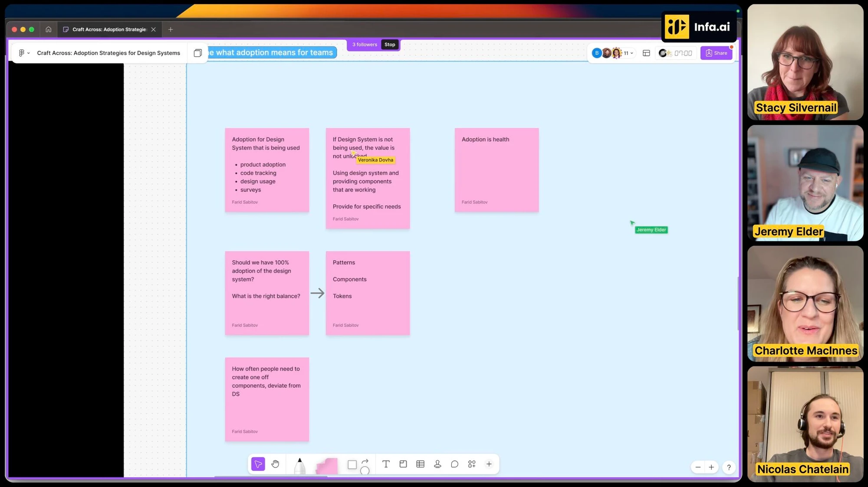Stop following the presenter
868x487 pixels.
point(390,45)
